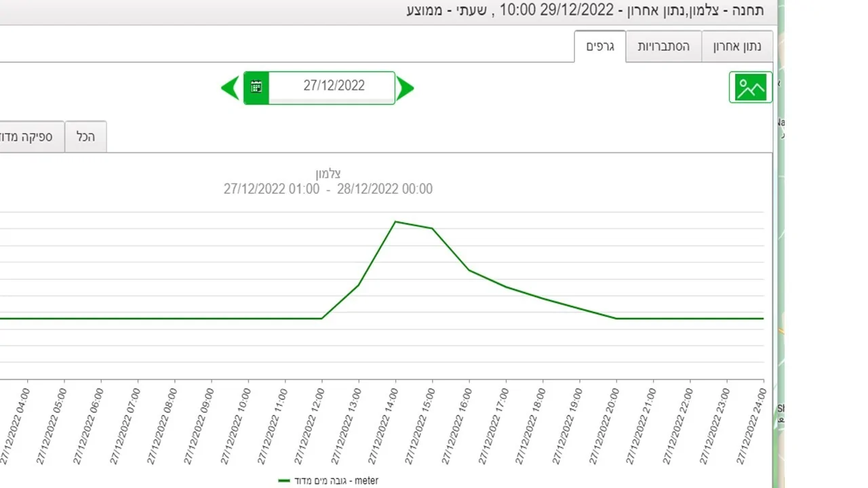868x488 pixels.
Task: Click the 27/12/2022 date field
Action: point(333,86)
